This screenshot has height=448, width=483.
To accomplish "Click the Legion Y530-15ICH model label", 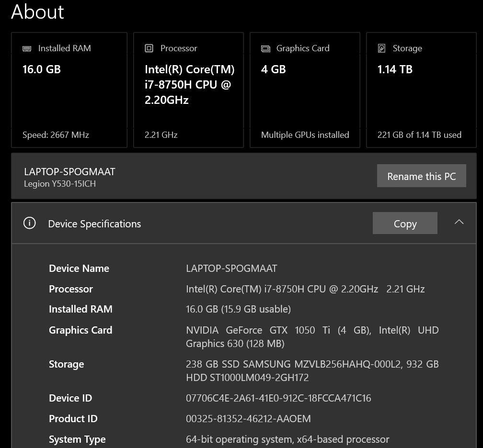I will pyautogui.click(x=59, y=183).
